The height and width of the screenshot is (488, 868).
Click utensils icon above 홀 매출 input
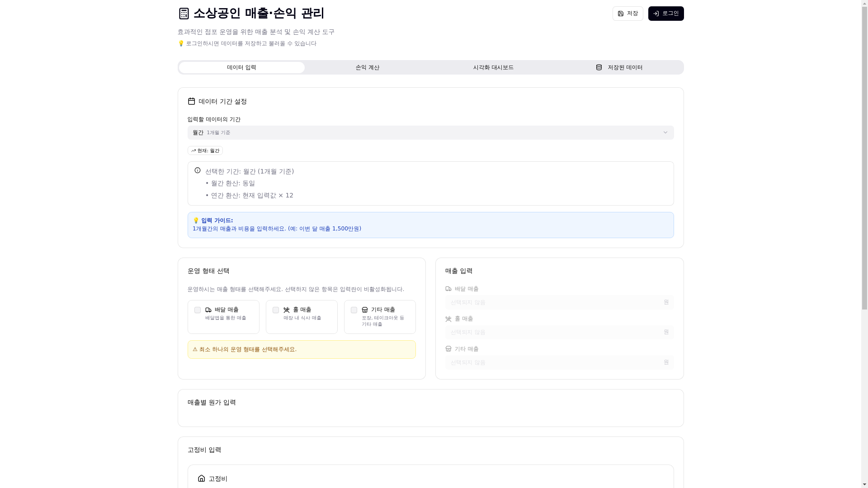(x=448, y=319)
